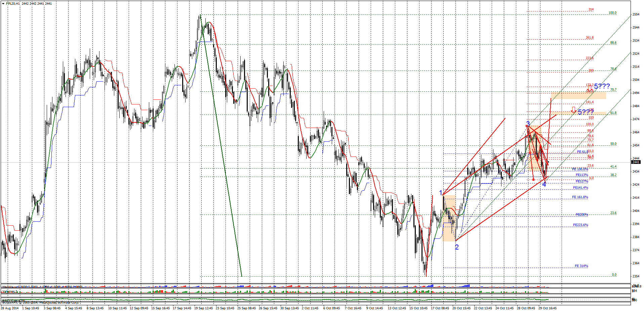
Task: Click the red 141.4 Fibonacci label
Action: tap(590, 102)
